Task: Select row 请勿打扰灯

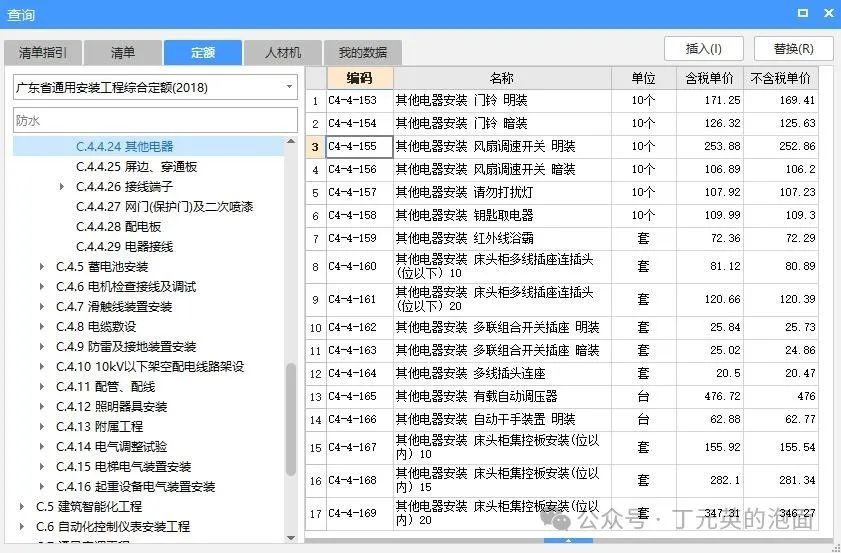Action: (x=562, y=193)
